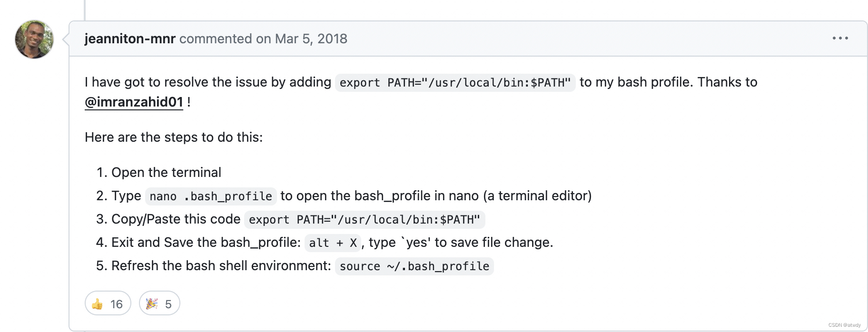Open the @imranzahid01 mention link
Viewport: 868px width, 332px height.
(x=134, y=102)
